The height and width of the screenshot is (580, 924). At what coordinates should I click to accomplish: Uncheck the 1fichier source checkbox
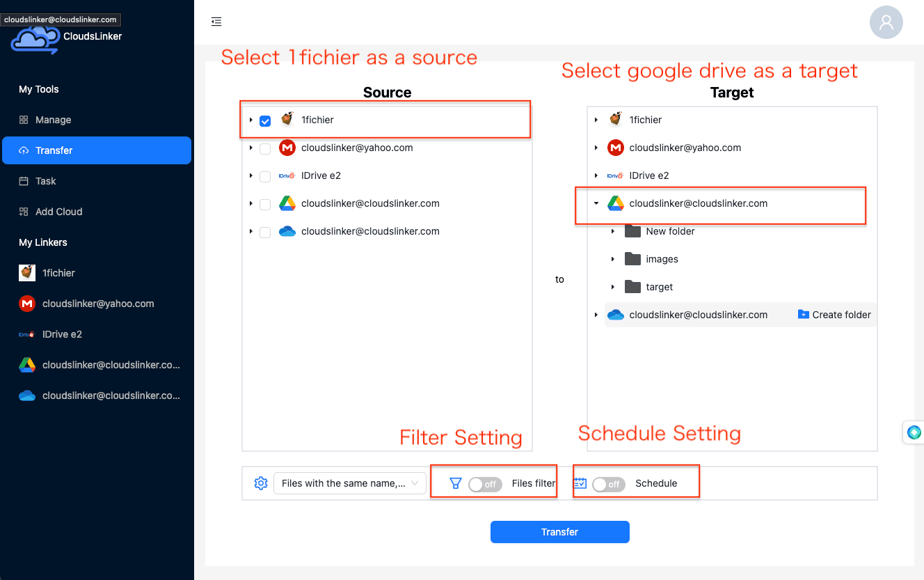(x=265, y=120)
